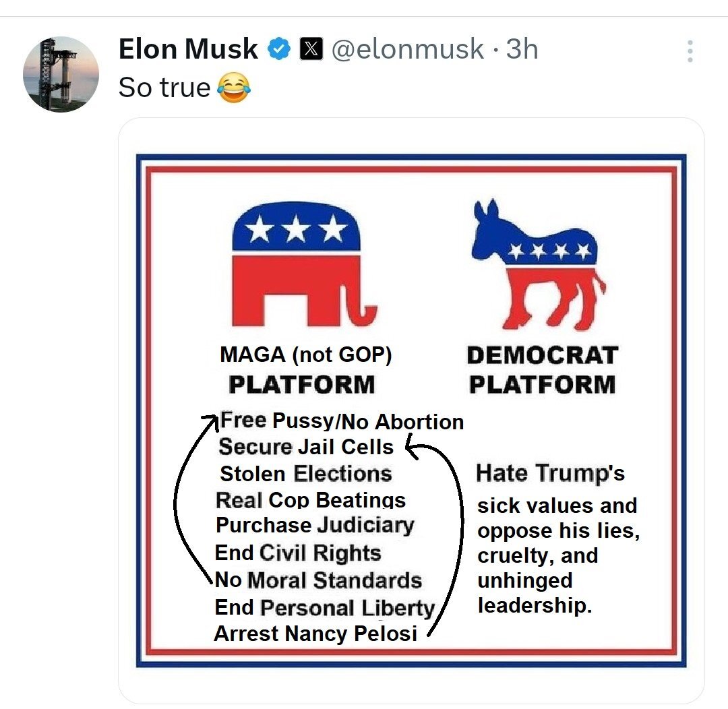Click the "Stolen Elections" line

(306, 474)
